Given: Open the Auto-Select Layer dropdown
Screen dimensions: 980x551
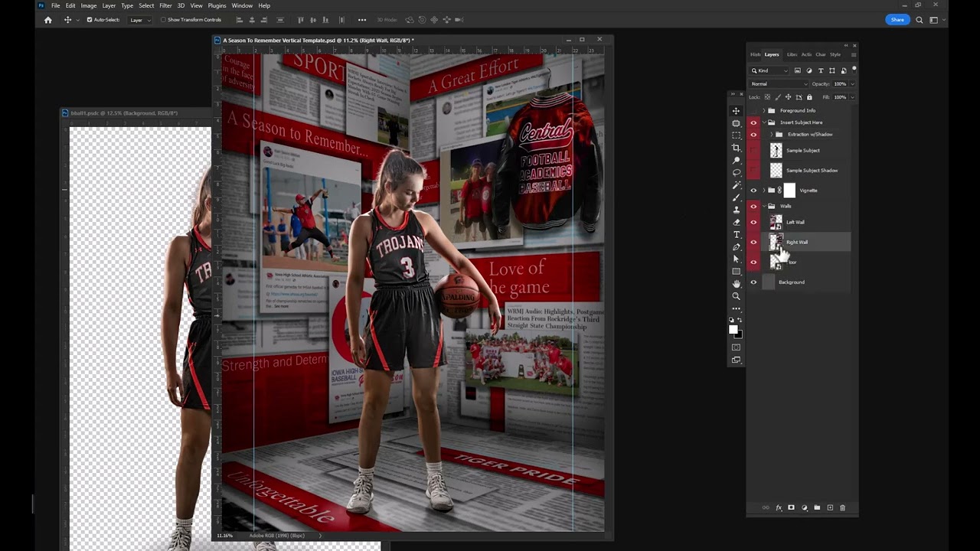Looking at the screenshot, I should coord(139,20).
